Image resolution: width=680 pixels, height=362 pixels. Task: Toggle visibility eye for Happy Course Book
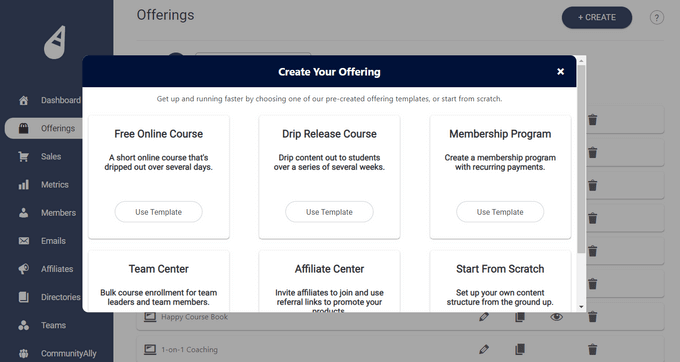[556, 317]
